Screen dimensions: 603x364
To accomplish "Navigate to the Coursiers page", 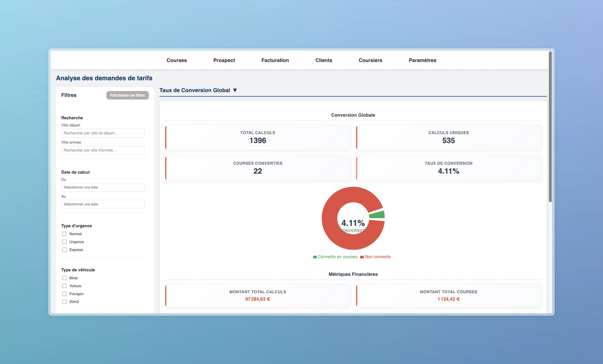I will coord(370,60).
